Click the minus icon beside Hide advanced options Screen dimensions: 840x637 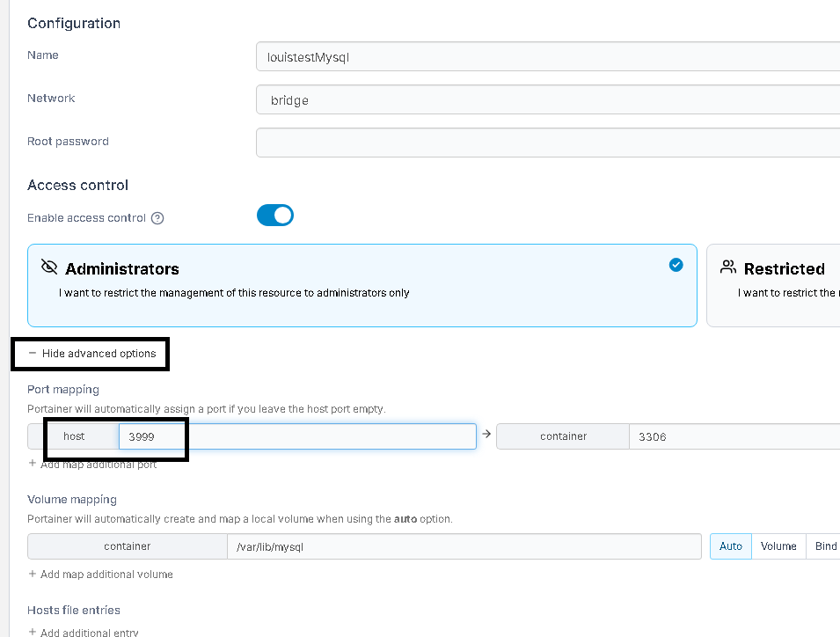(x=33, y=353)
